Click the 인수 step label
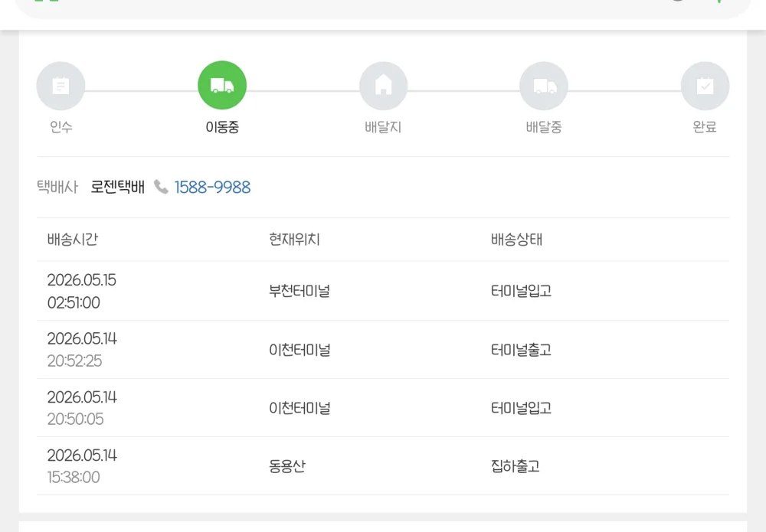 point(61,127)
